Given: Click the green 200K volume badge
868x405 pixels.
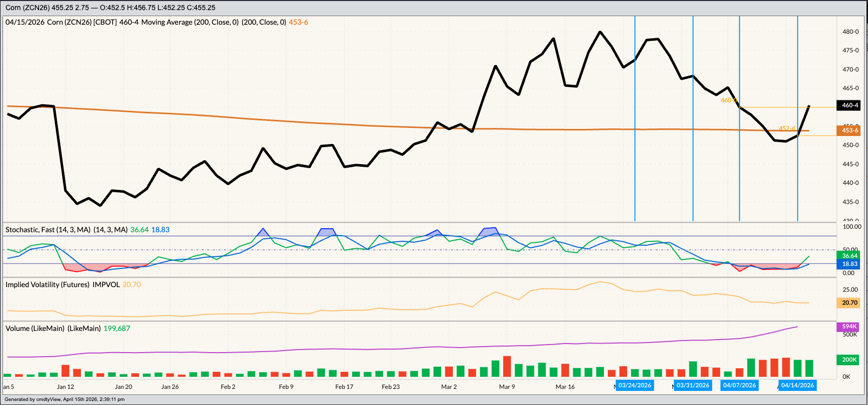Looking at the screenshot, I should (x=849, y=360).
